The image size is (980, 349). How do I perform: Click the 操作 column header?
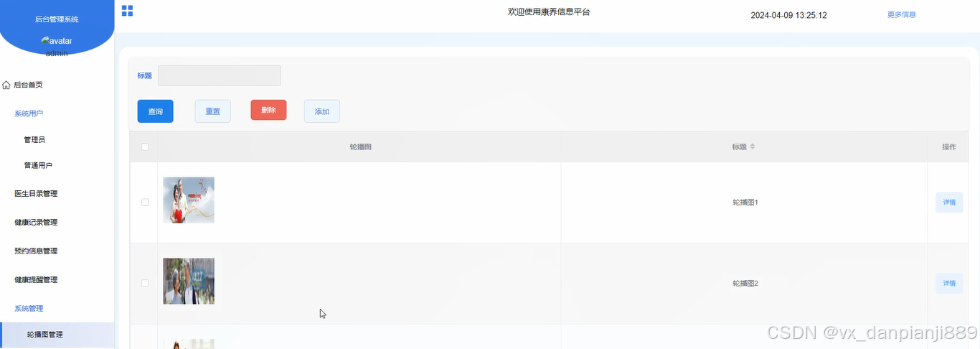[x=949, y=146]
